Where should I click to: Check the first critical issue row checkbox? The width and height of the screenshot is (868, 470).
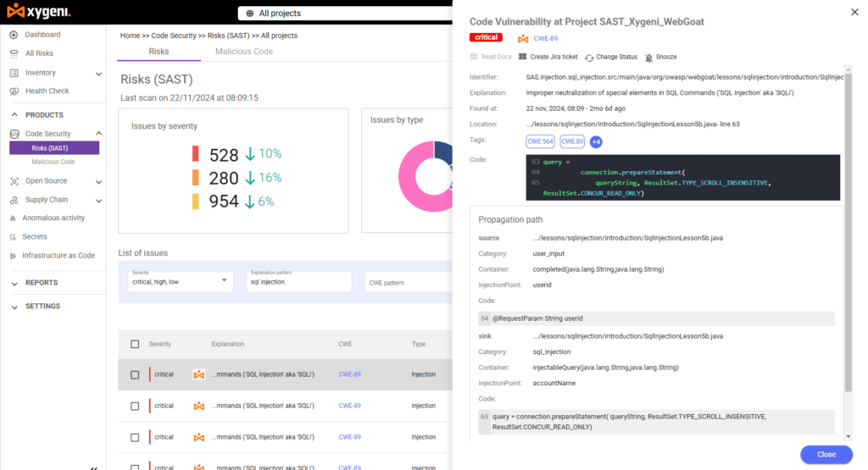[135, 374]
